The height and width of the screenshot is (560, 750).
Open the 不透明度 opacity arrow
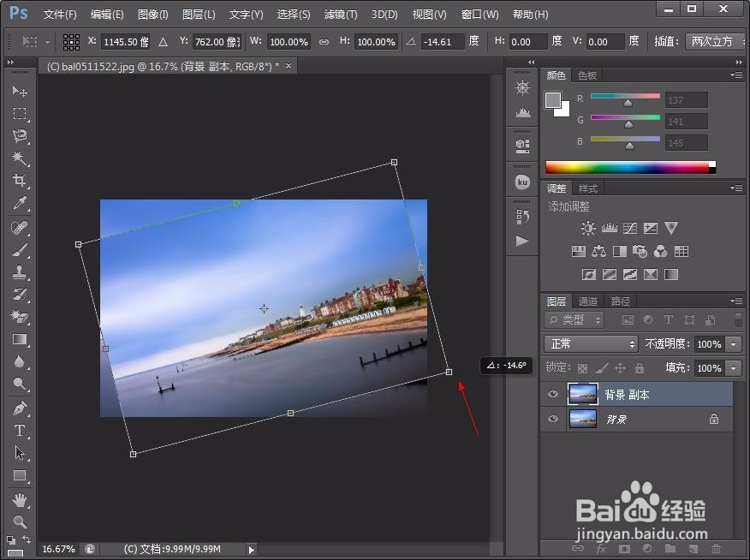tap(733, 344)
